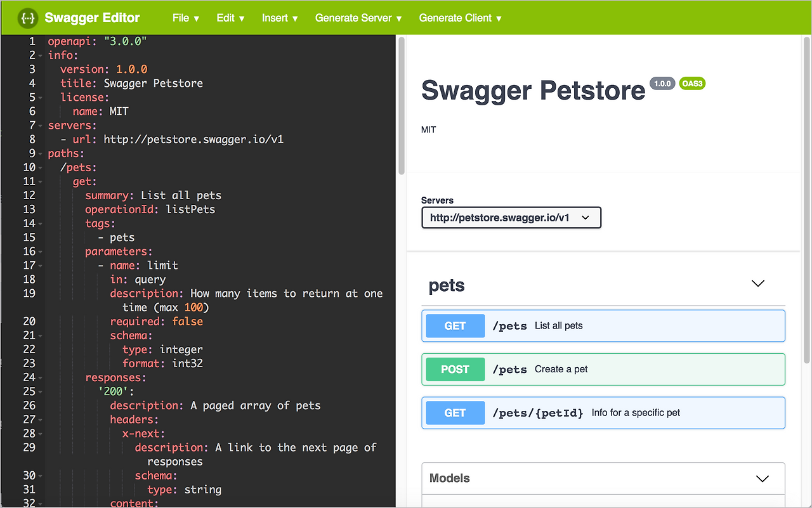Open the Generate Server menu
Viewport: 812px width, 508px height.
click(358, 18)
